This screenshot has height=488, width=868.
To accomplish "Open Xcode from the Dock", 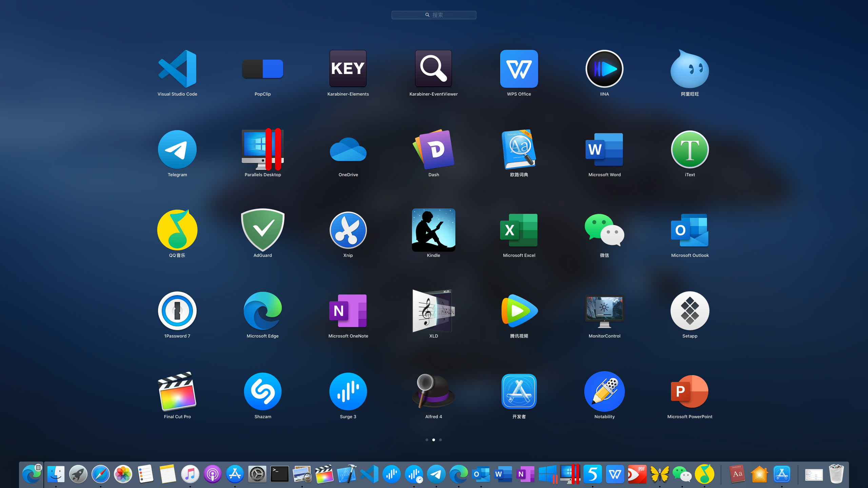I will pyautogui.click(x=347, y=474).
